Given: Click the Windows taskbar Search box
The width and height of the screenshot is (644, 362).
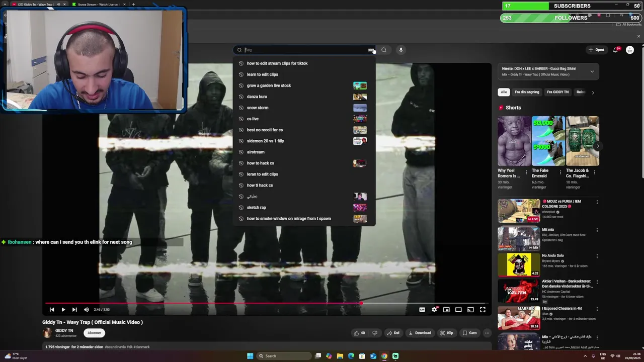Looking at the screenshot, I should (284, 356).
